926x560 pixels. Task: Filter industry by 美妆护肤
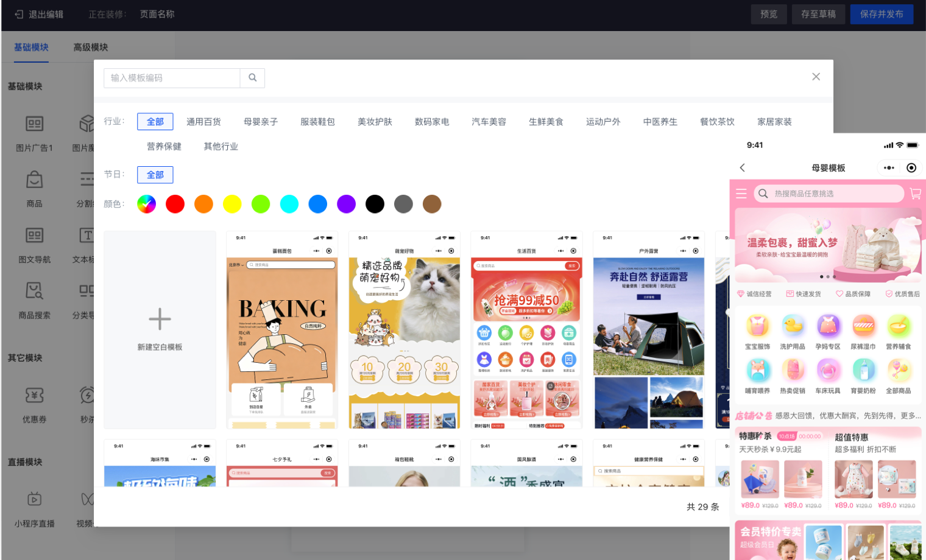tap(375, 122)
